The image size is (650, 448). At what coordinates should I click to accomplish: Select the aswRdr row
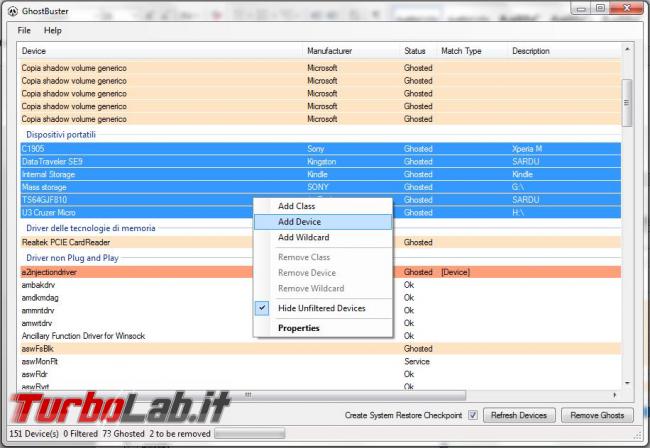320,374
